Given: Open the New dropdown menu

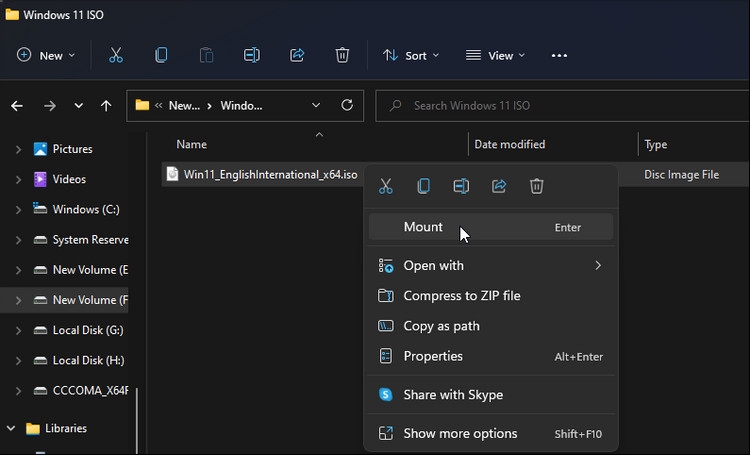Looking at the screenshot, I should tap(46, 55).
